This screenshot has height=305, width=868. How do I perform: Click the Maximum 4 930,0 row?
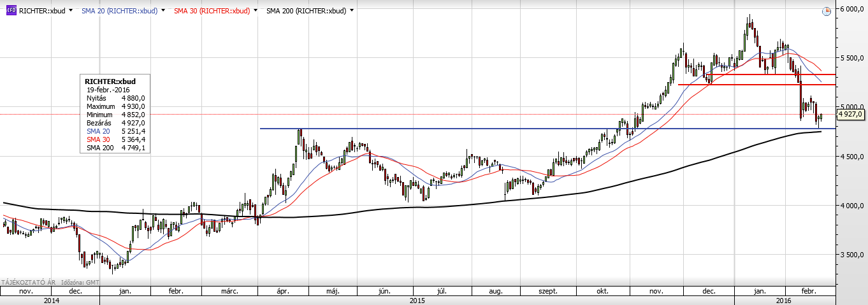tap(116, 106)
